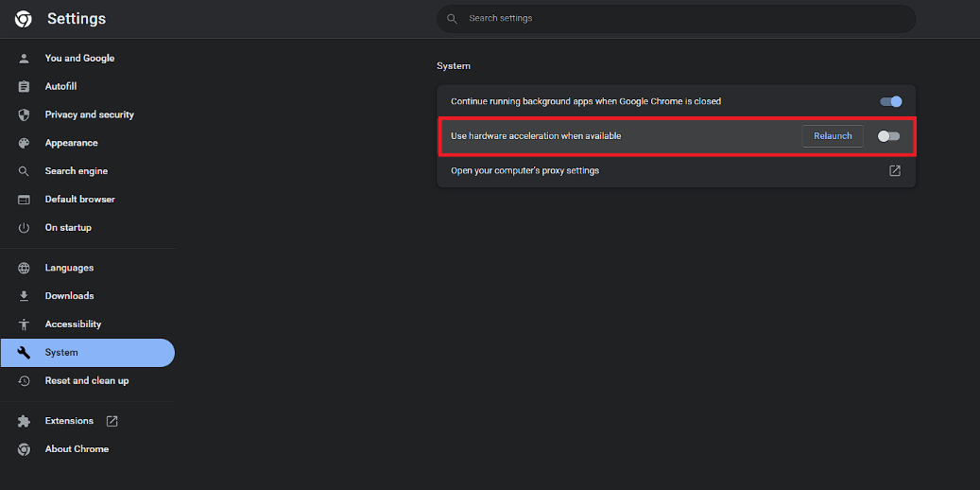Screen dimensions: 980x490
Task: Click the Languages globe icon
Action: tap(24, 268)
